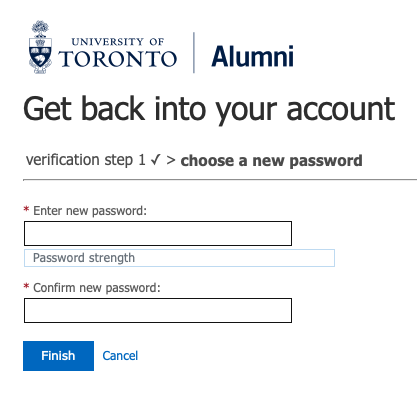Click the University of Toronto crest icon
This screenshot has width=417, height=401.
point(40,47)
